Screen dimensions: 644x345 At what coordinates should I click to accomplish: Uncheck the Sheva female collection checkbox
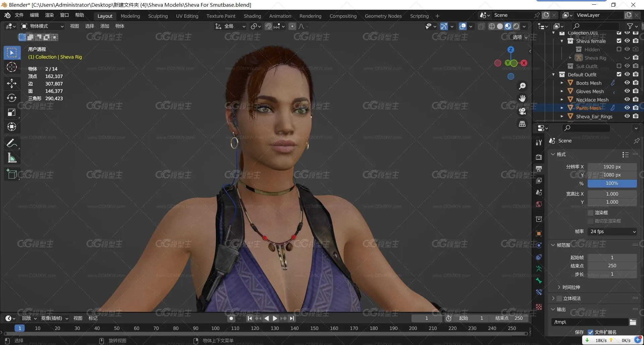pyautogui.click(x=619, y=41)
